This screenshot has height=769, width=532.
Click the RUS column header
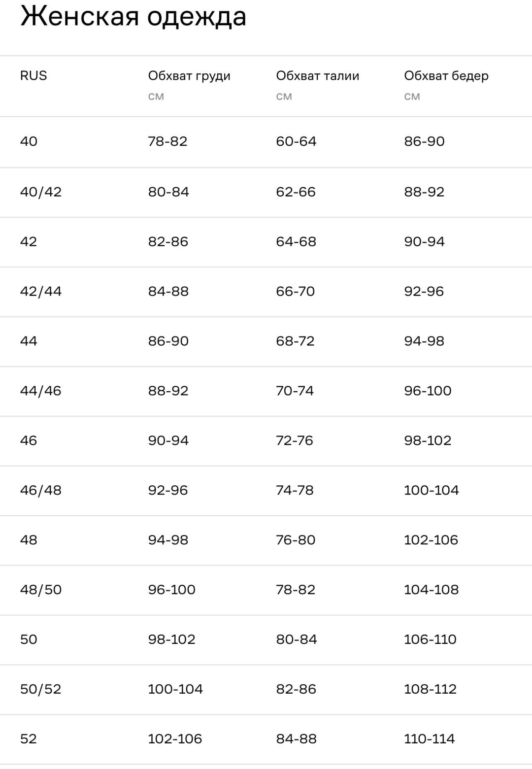pyautogui.click(x=33, y=75)
